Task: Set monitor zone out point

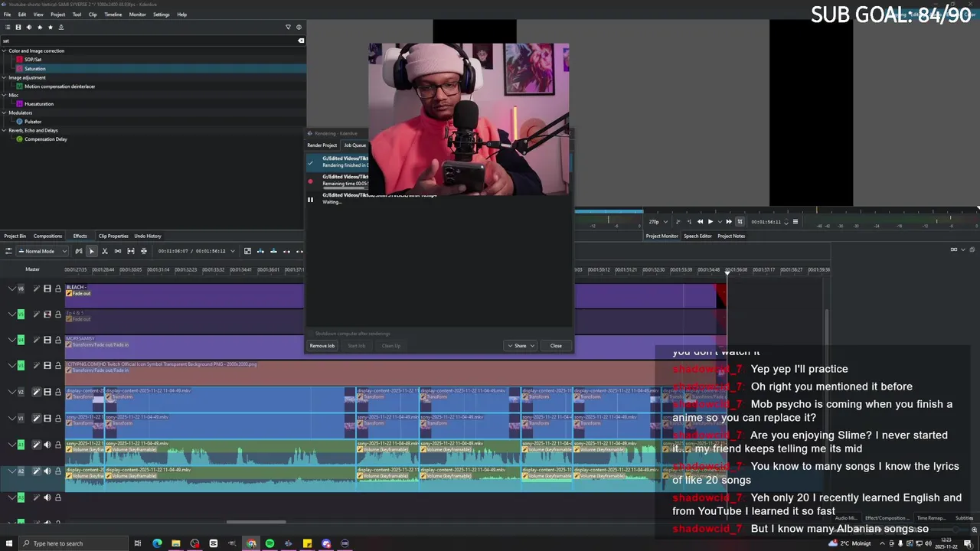Action: (688, 222)
